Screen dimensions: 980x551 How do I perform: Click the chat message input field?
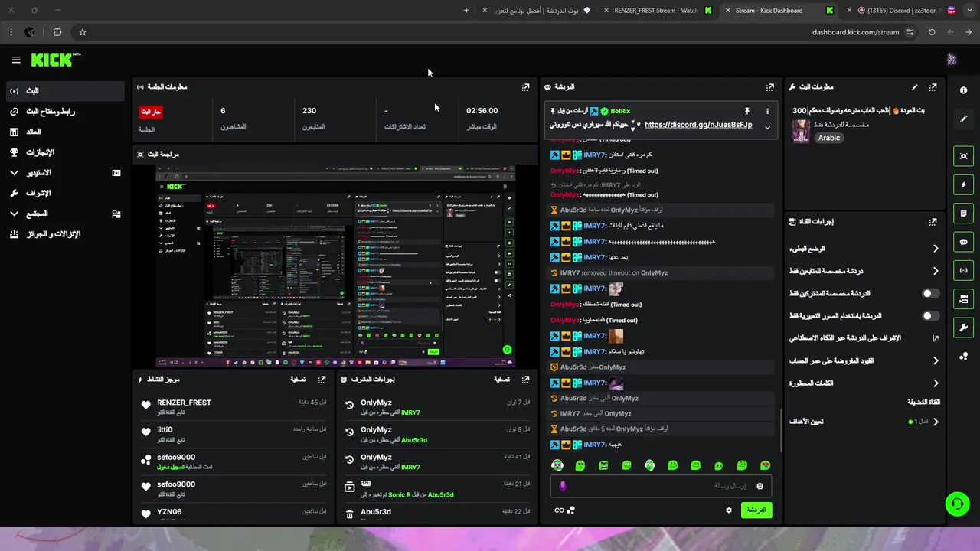pyautogui.click(x=661, y=486)
